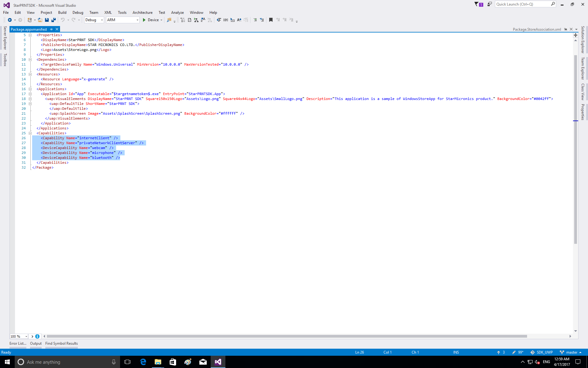Image resolution: width=588 pixels, height=368 pixels.
Task: Collapse the Resources XML node
Action: (30, 74)
